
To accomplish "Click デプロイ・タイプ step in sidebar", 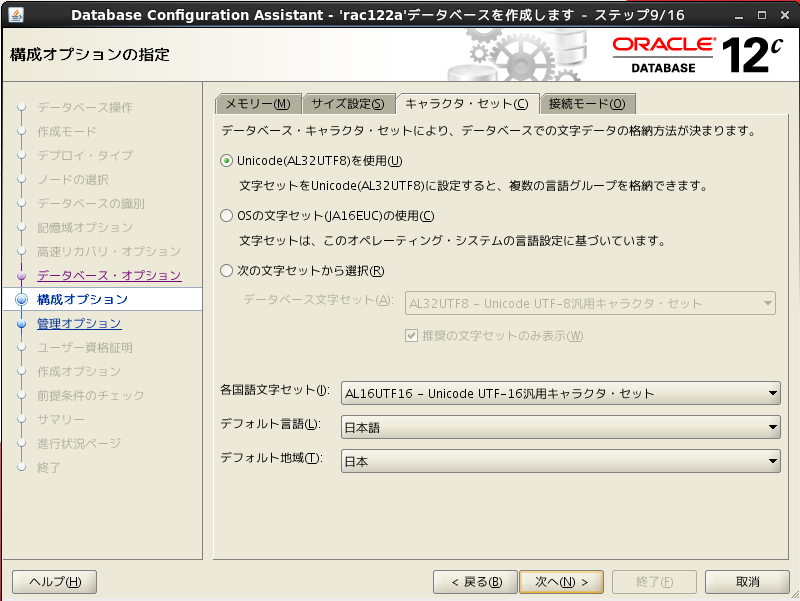I will (85, 156).
